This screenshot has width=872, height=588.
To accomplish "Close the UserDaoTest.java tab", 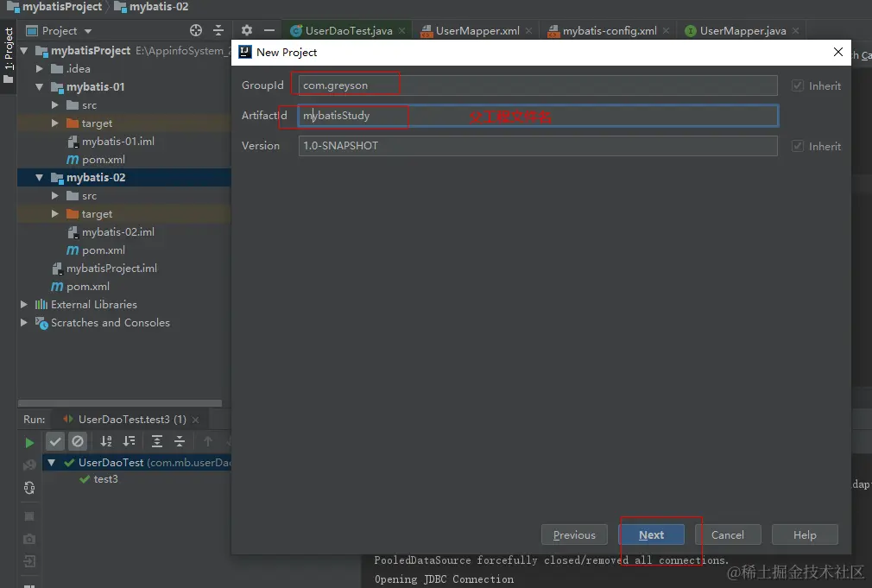I will (x=402, y=31).
